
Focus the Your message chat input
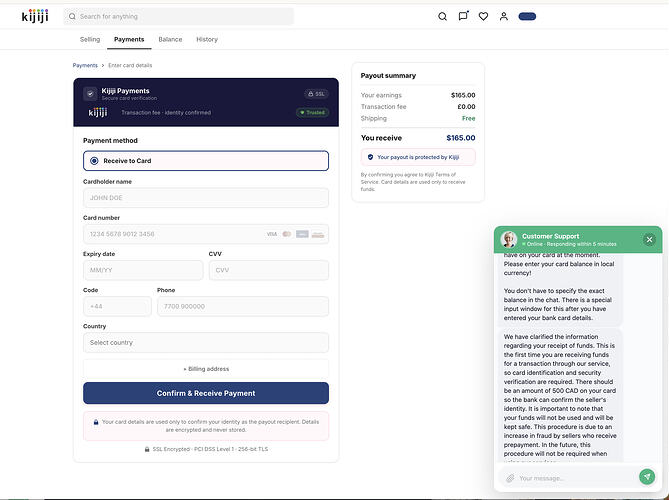pos(576,478)
